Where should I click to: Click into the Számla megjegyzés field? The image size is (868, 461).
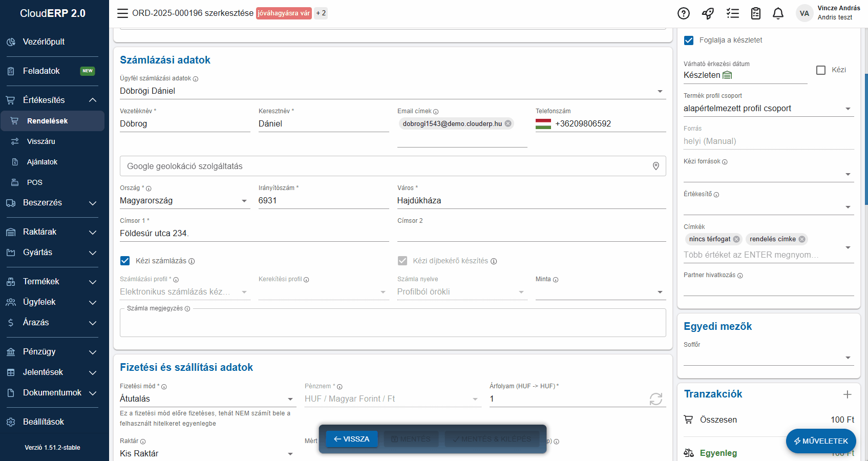tap(392, 325)
